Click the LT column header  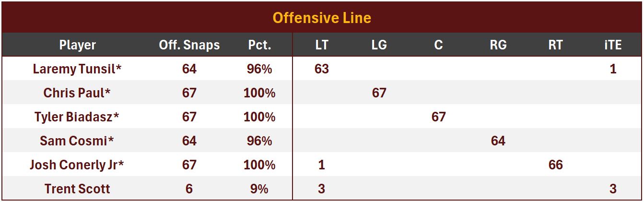321,45
